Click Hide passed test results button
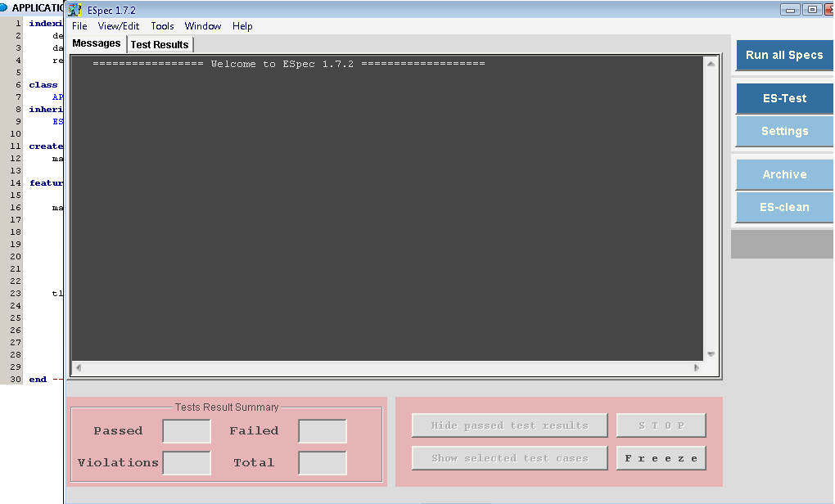Screen dimensions: 835x504 (510, 425)
